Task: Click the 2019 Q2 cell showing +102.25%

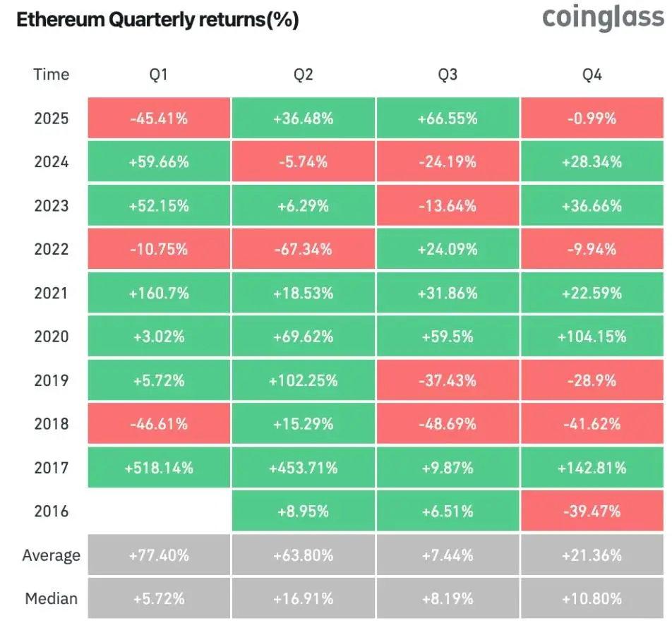Action: pos(303,380)
